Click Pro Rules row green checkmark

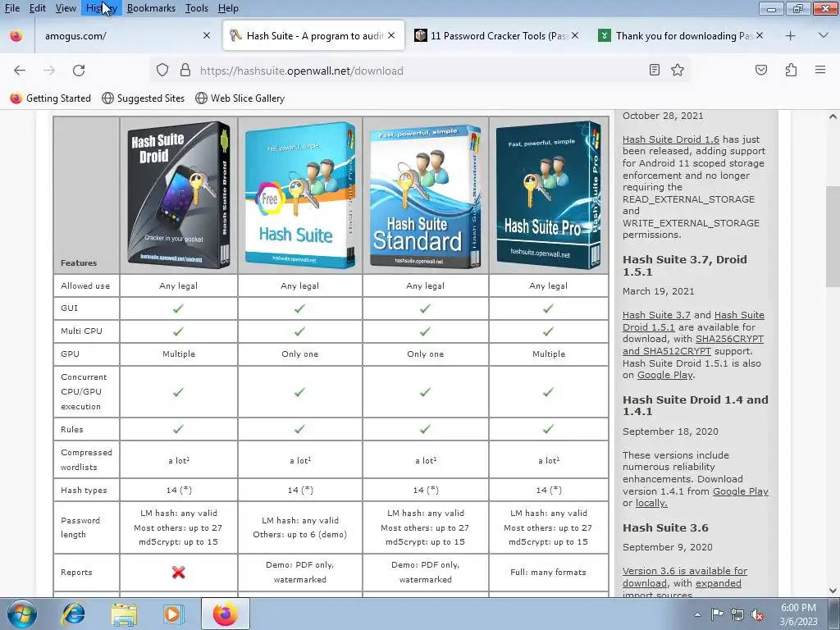[x=548, y=429]
